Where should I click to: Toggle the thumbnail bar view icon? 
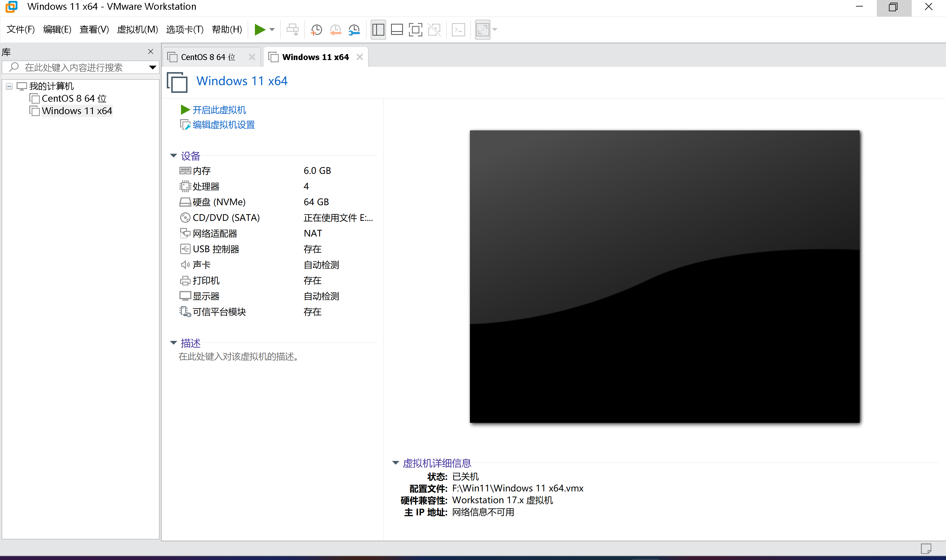click(x=397, y=30)
